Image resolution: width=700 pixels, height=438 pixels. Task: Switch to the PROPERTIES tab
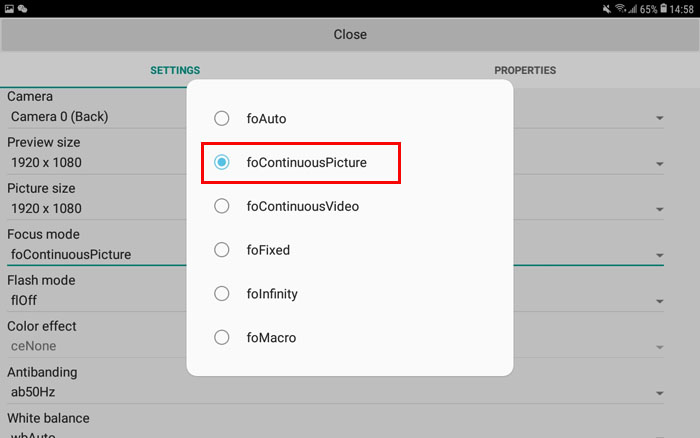(x=525, y=70)
